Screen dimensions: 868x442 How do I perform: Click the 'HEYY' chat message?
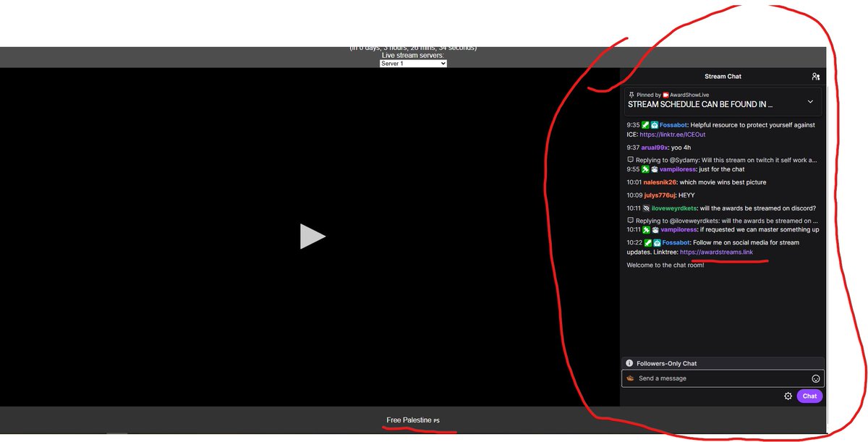[686, 195]
